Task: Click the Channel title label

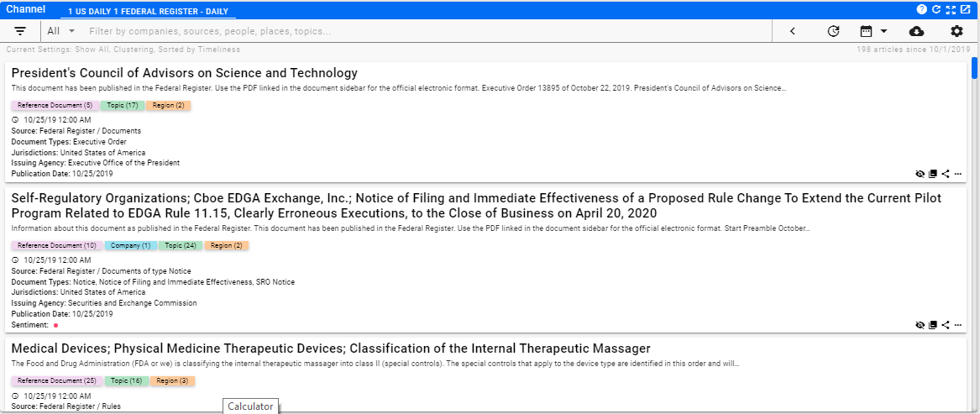Action: tap(26, 9)
